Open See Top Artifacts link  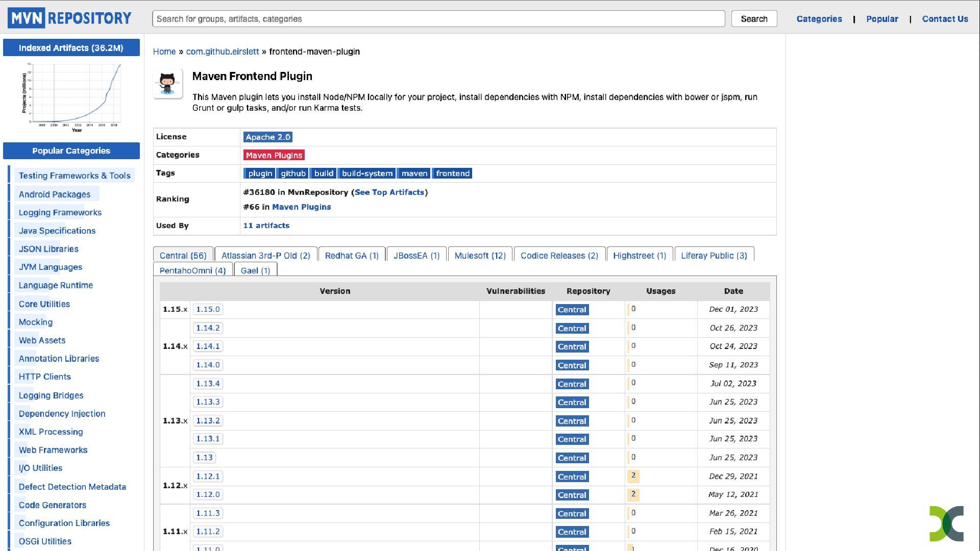389,192
